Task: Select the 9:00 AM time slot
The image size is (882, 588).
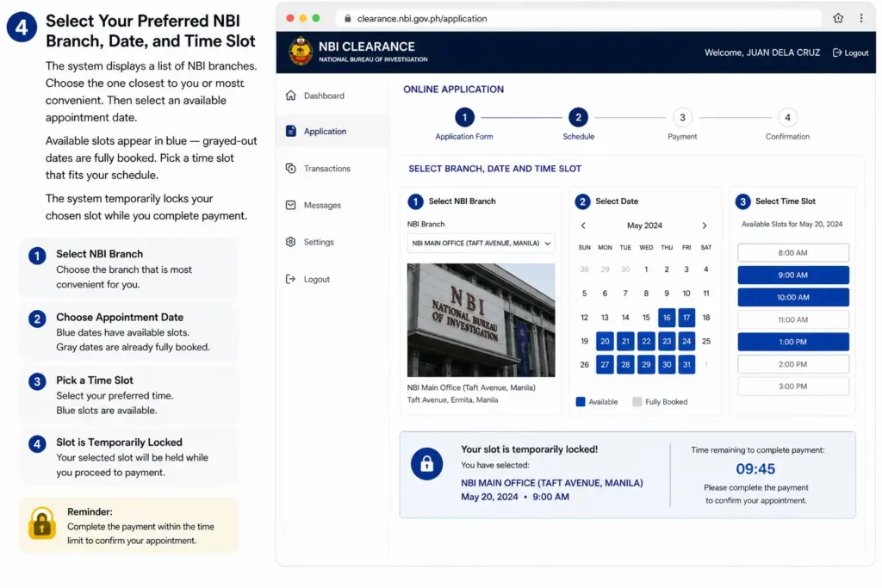Action: (793, 275)
